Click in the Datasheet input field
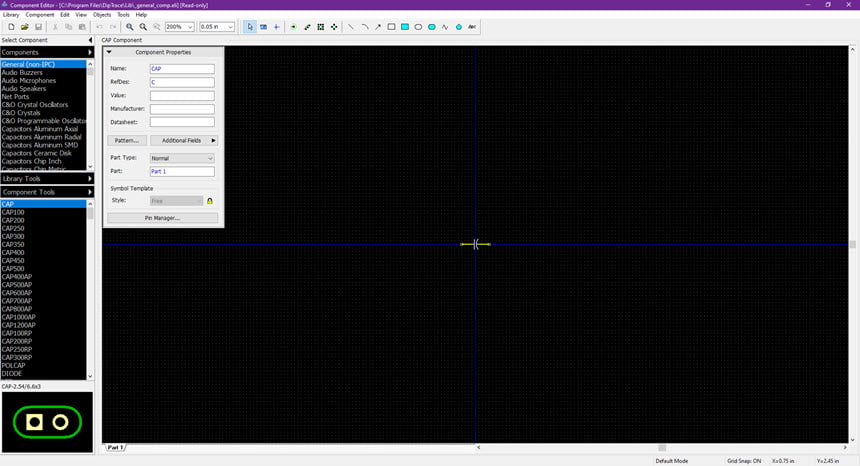 point(182,122)
